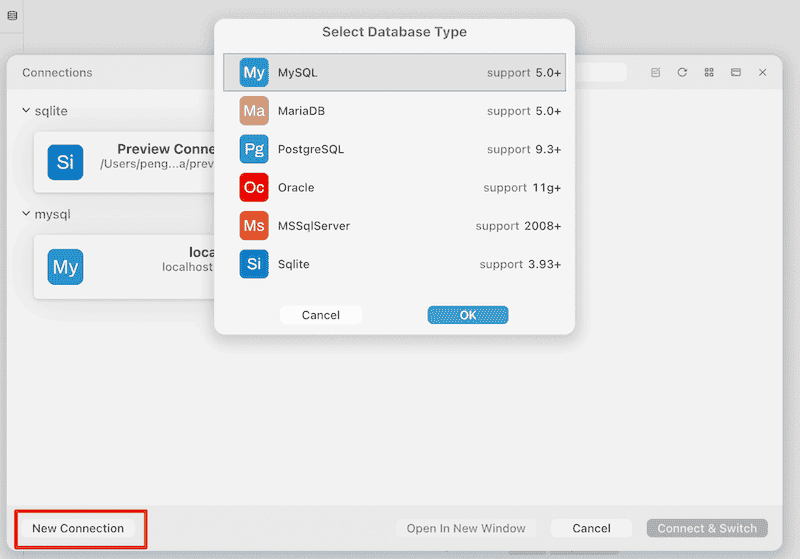This screenshot has width=800, height=559.
Task: Click 'support 5.0+' text in MariaDB row
Action: 524,111
